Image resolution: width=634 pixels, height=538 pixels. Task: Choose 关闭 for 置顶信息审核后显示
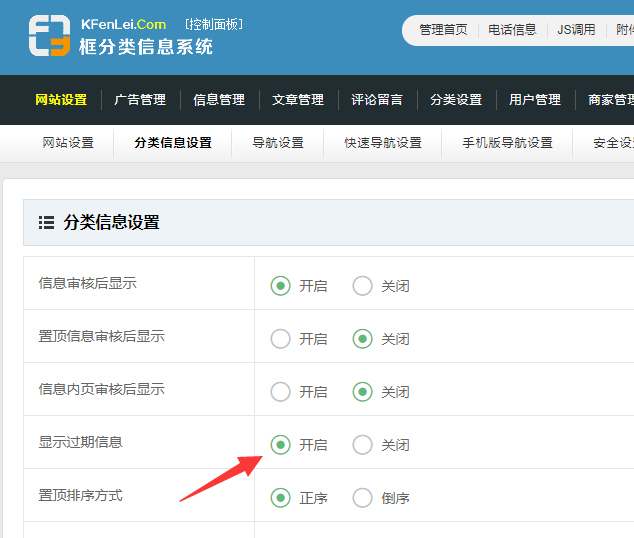[362, 339]
